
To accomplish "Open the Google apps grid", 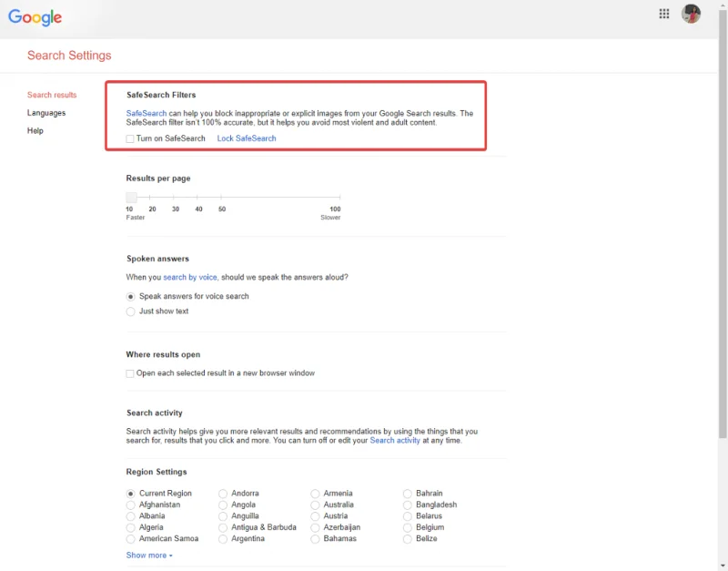I will [x=663, y=14].
